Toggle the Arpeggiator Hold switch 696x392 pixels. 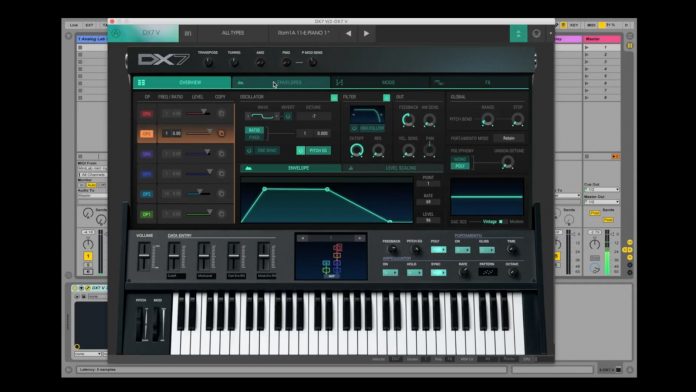[414, 273]
